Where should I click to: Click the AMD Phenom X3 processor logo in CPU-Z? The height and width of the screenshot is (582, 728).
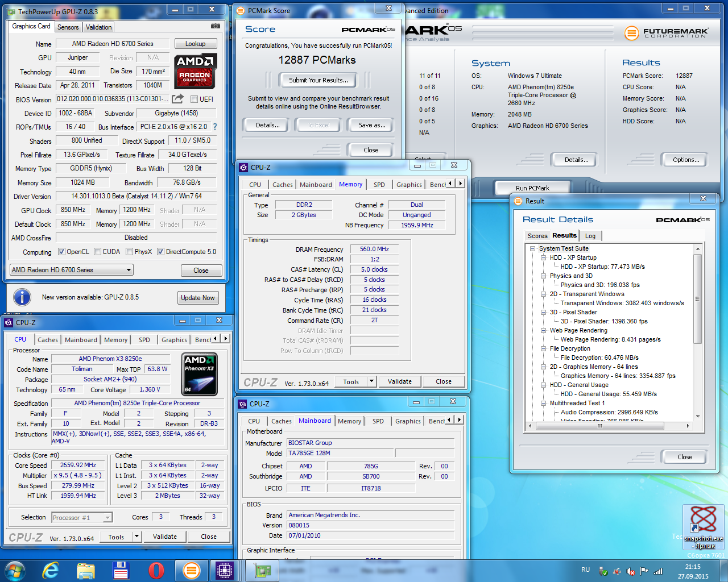point(200,374)
